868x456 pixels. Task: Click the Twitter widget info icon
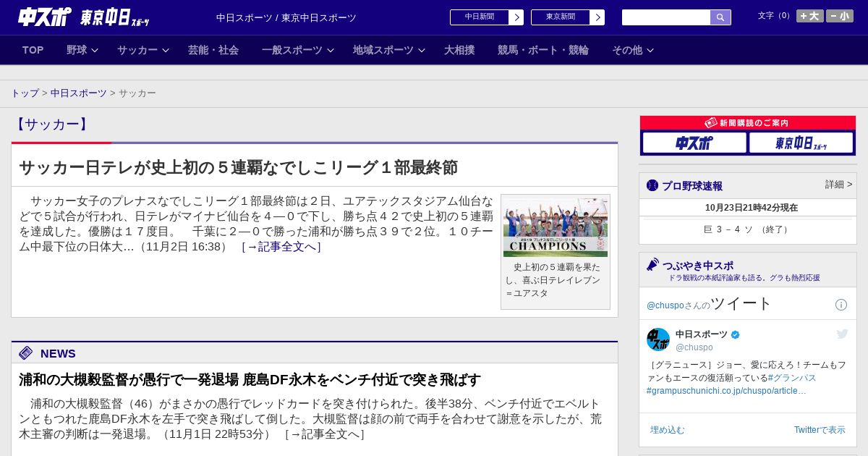pyautogui.click(x=841, y=305)
